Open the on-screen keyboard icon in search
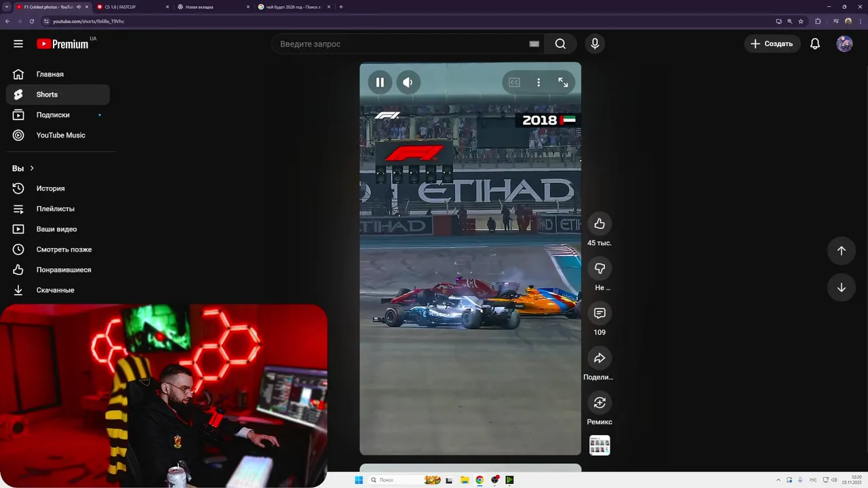Image resolution: width=868 pixels, height=488 pixels. (x=534, y=44)
